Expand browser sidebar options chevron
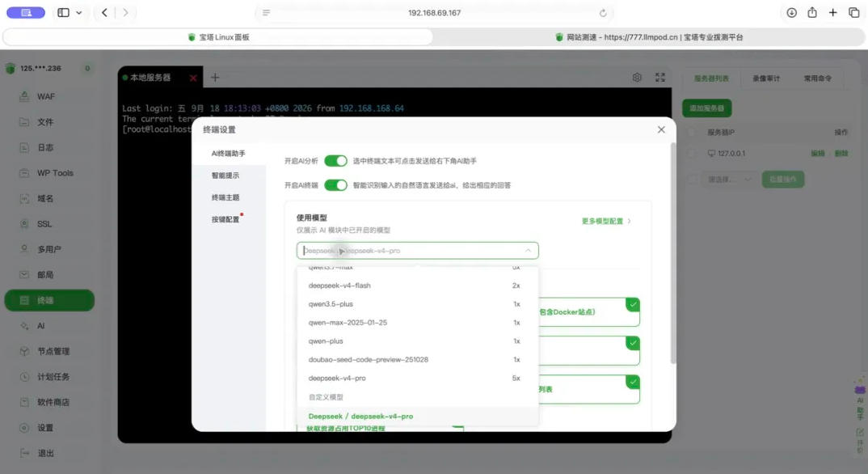Viewport: 868px width, 474px height. click(x=79, y=13)
